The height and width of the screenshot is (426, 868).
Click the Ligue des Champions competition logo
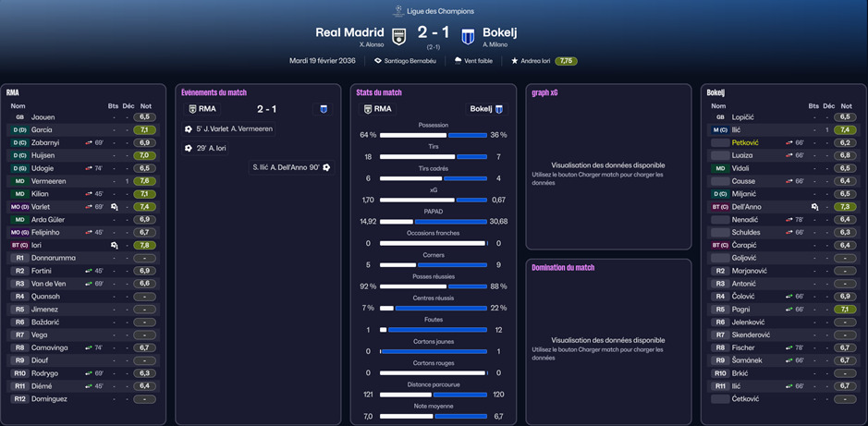398,11
